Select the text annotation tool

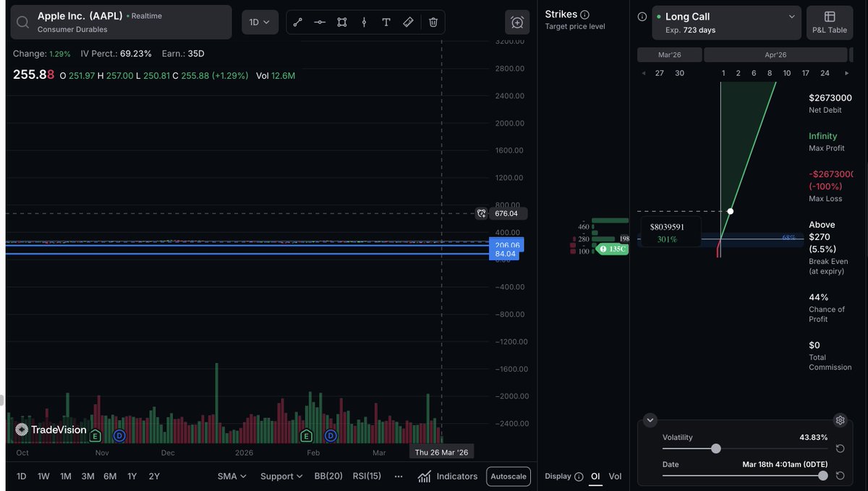386,22
